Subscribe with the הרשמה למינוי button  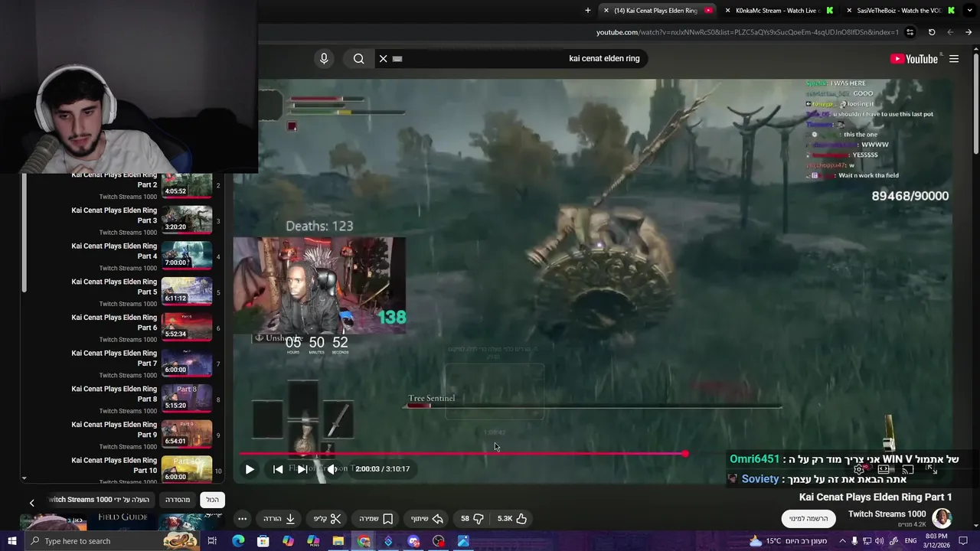[809, 519]
